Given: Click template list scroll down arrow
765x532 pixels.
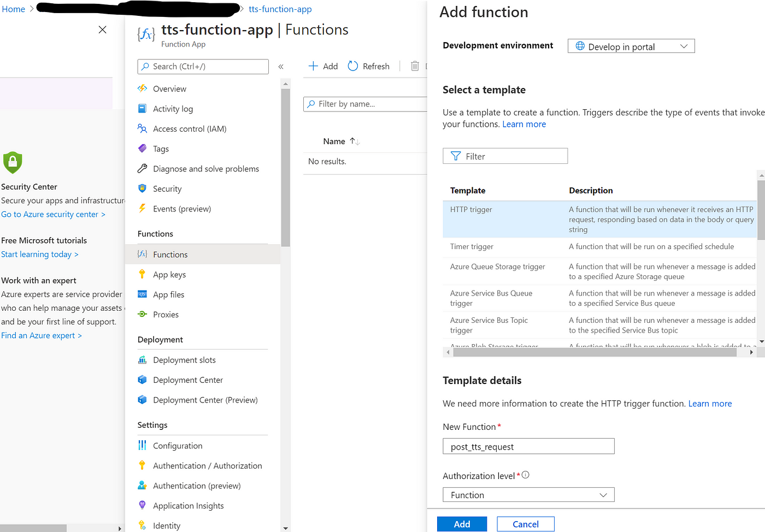Looking at the screenshot, I should 761,342.
